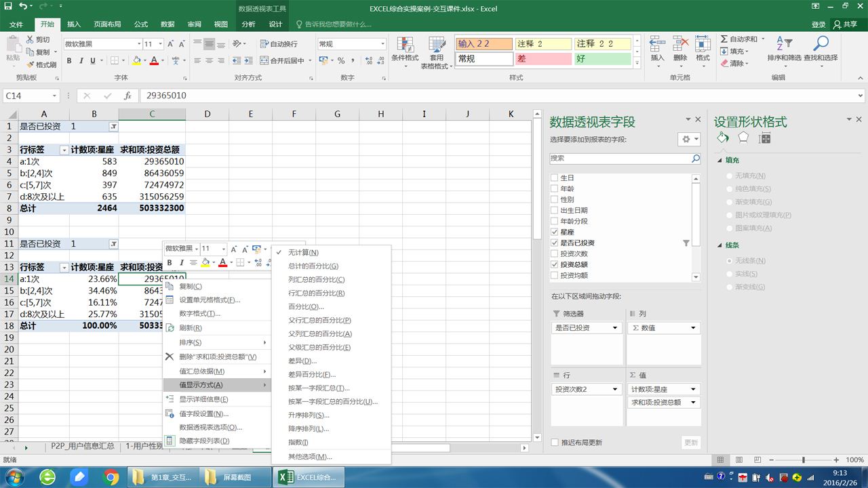The width and height of the screenshot is (868, 488).
Task: Enable 推迟布局更新 checkbox
Action: pyautogui.click(x=555, y=443)
